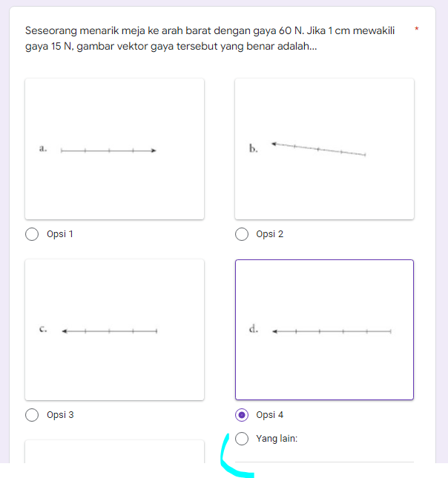Viewport: 448px width, 478px height.
Task: Click the selected Opsi 4 radio button
Action: pyautogui.click(x=242, y=415)
